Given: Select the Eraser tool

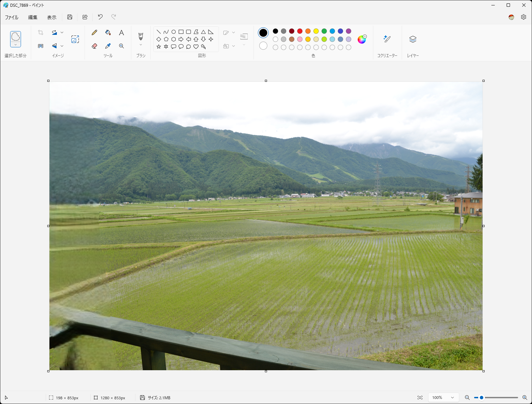Looking at the screenshot, I should click(94, 46).
